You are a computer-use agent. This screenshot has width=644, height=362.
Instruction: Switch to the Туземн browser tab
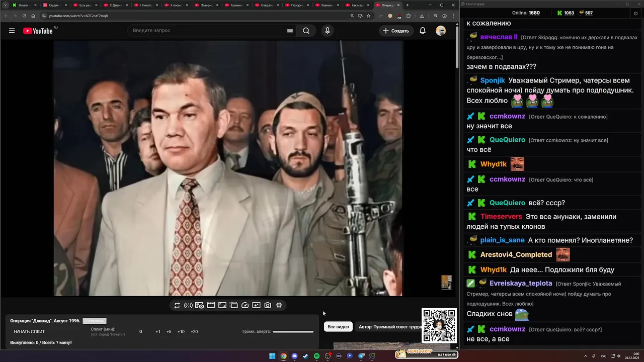point(236,5)
